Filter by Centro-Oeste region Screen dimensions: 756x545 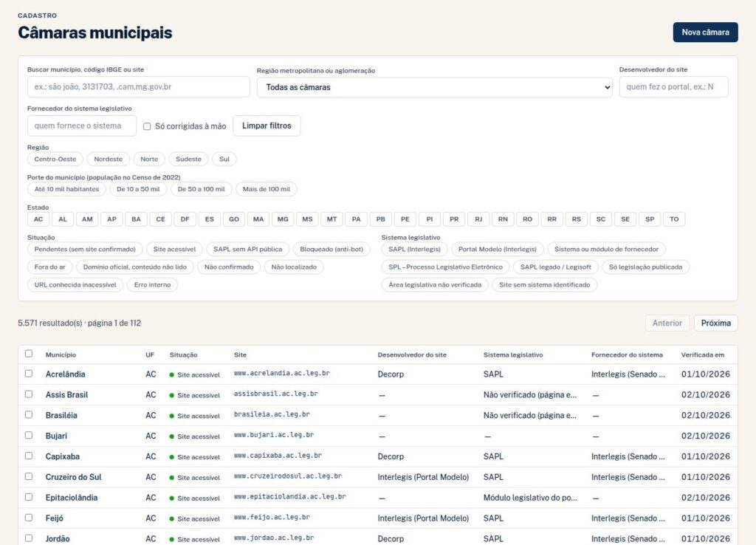pos(55,160)
